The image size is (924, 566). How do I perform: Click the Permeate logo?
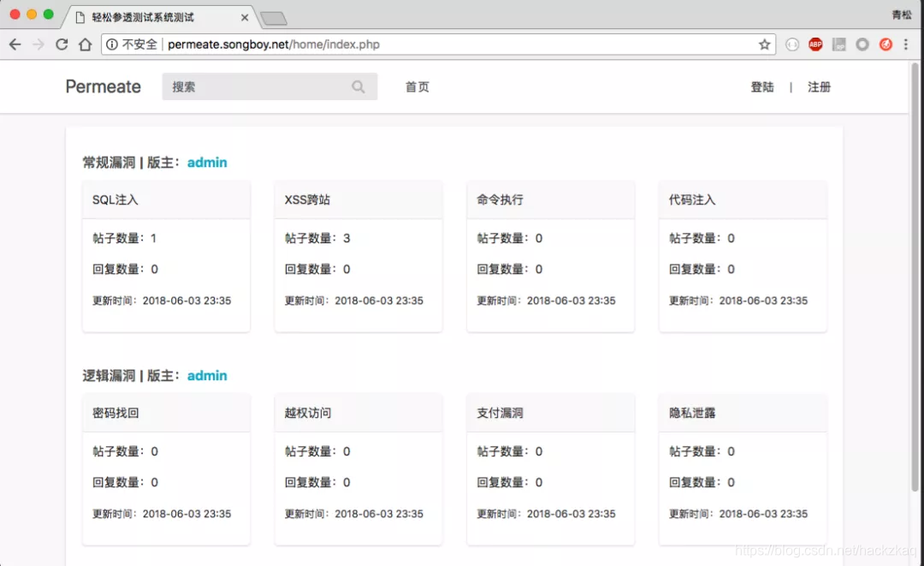coord(104,86)
